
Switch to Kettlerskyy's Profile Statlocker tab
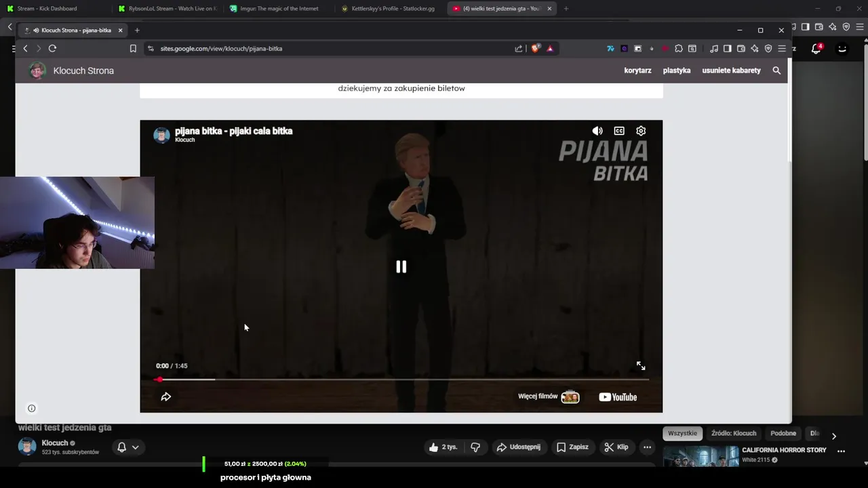pyautogui.click(x=390, y=8)
